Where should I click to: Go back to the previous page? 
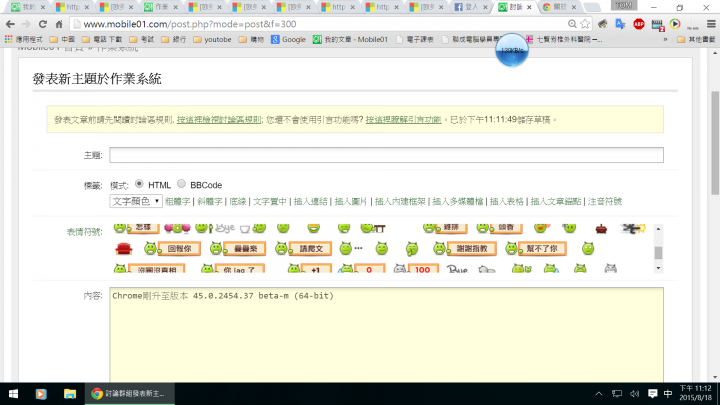point(10,24)
